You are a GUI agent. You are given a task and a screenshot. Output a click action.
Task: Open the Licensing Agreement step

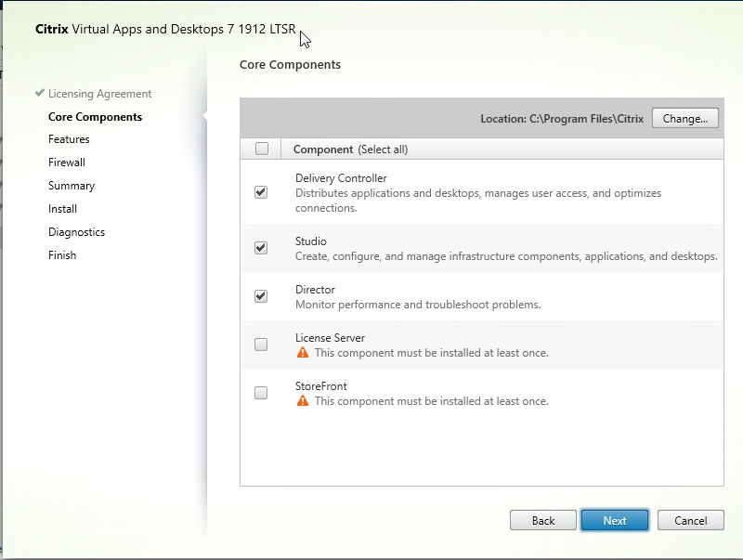tap(99, 94)
